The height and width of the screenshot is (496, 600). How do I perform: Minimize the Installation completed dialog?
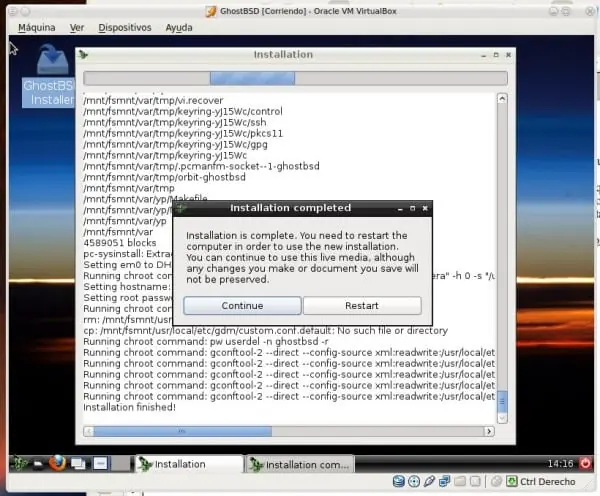[x=400, y=209]
